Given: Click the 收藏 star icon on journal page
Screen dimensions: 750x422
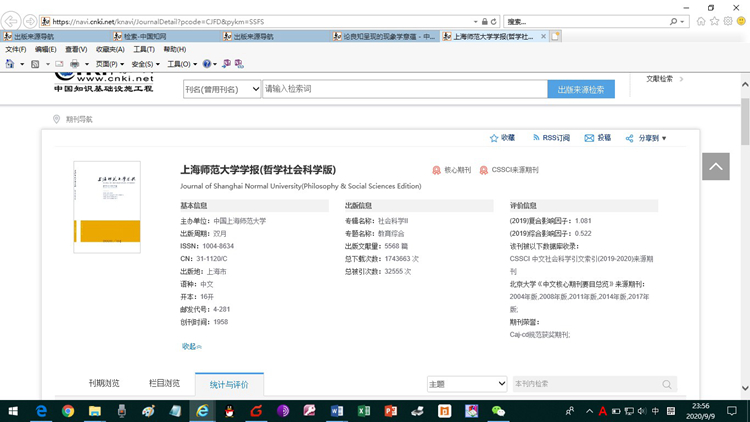Looking at the screenshot, I should point(494,138).
